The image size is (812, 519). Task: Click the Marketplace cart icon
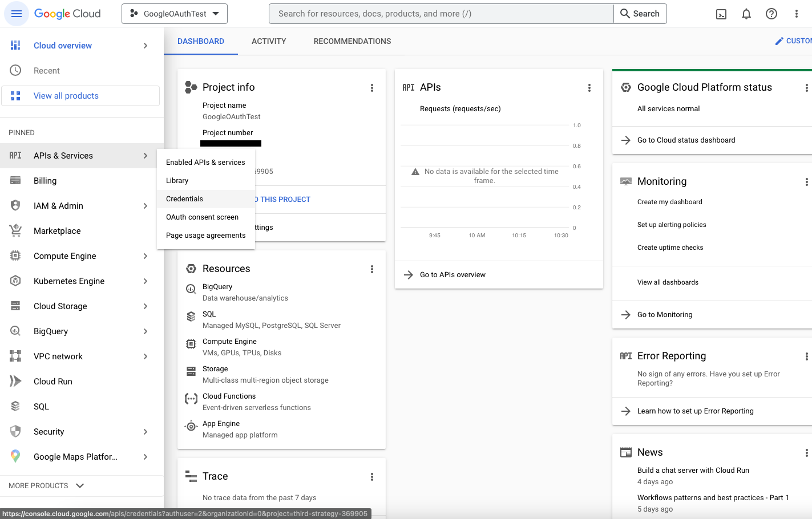[15, 231]
